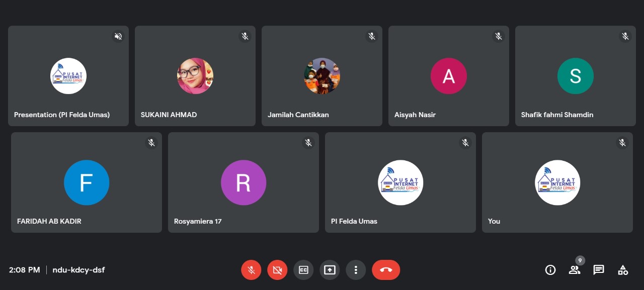644x290 pixels.
Task: Click the meeting code ndu-kdcy-dsf
Action: 78,270
